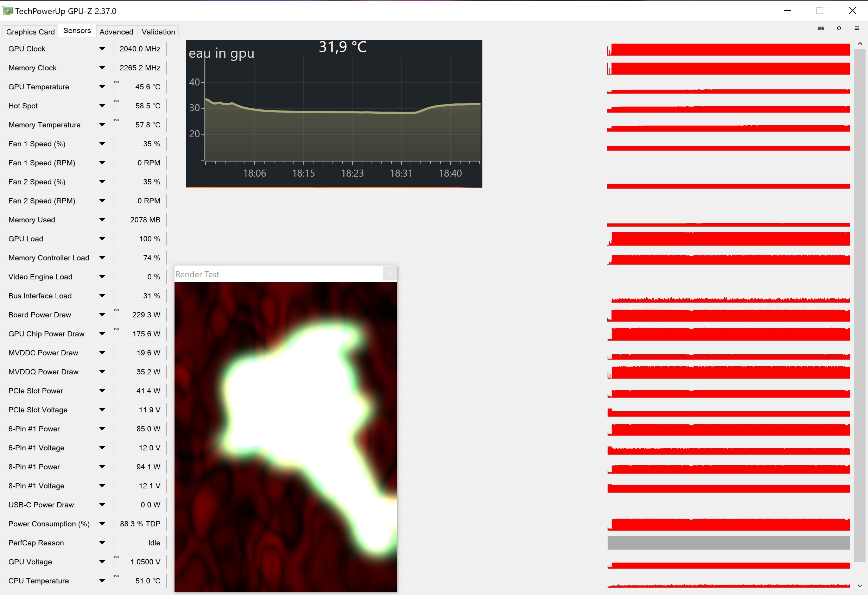Open the Memory Used dropdown arrow

pyautogui.click(x=102, y=220)
